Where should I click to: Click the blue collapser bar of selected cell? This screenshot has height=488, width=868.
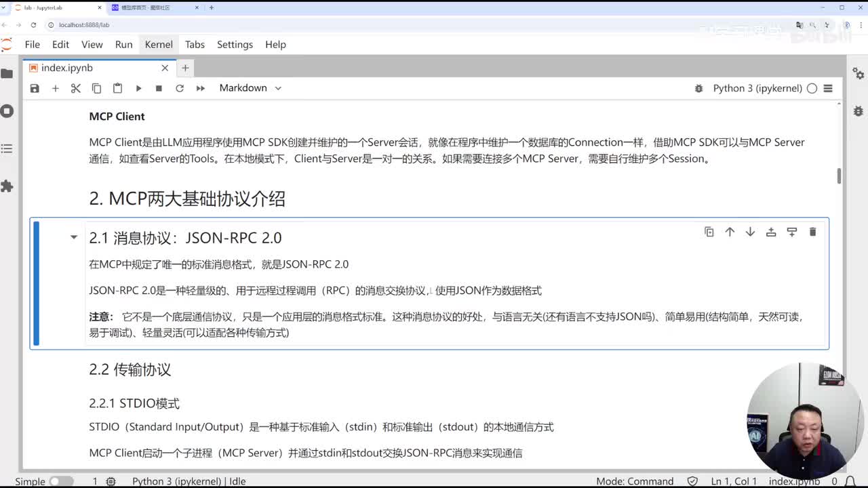pos(37,283)
